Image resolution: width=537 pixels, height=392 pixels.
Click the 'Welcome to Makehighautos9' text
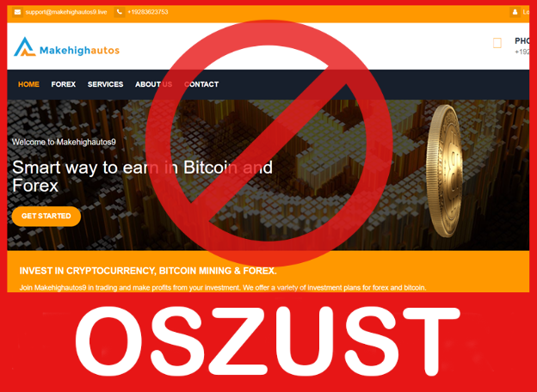coord(64,142)
